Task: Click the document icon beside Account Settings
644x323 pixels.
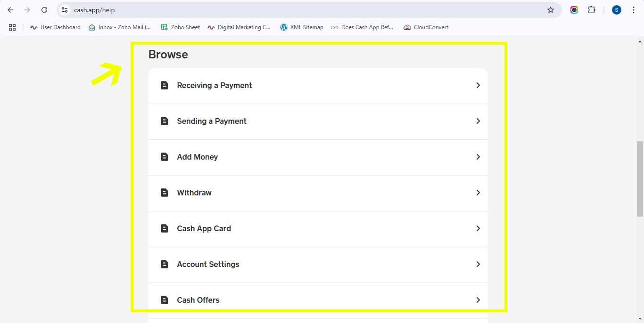Action: pyautogui.click(x=165, y=264)
